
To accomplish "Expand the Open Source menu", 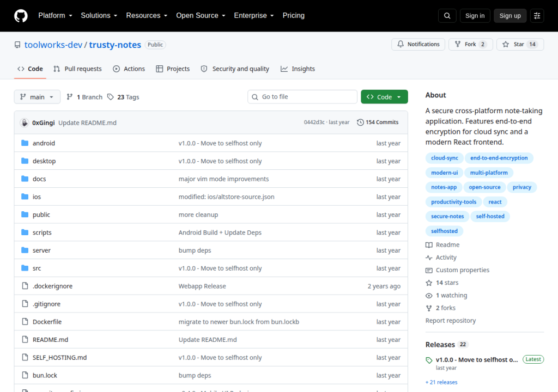I will tap(201, 16).
